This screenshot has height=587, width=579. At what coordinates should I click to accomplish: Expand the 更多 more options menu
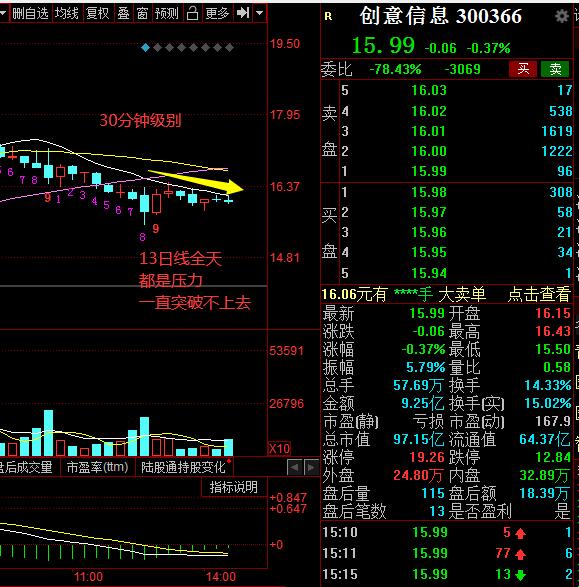point(217,13)
